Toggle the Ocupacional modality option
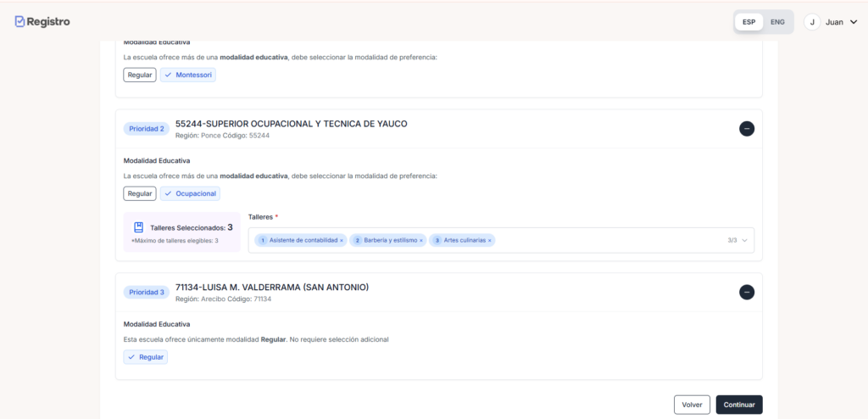Viewport: 868px width, 419px height. point(190,193)
